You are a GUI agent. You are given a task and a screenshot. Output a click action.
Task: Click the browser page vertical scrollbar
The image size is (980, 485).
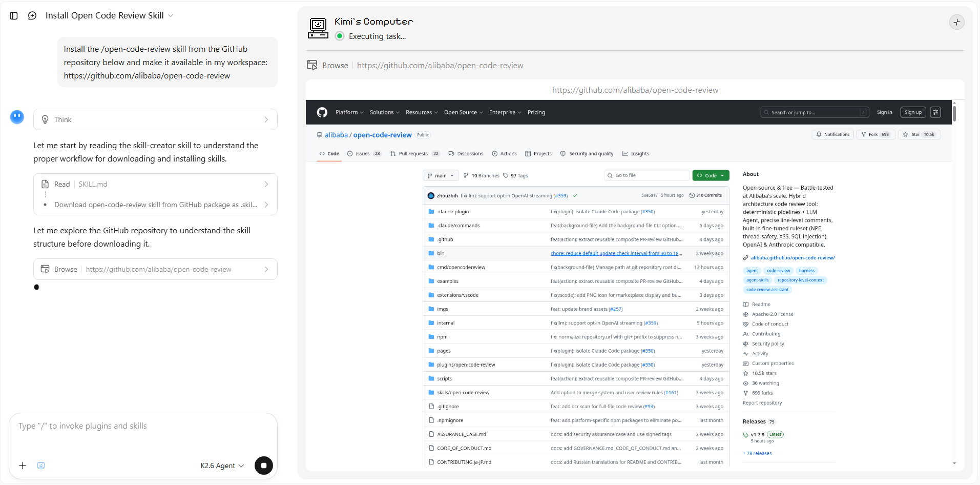point(954,113)
